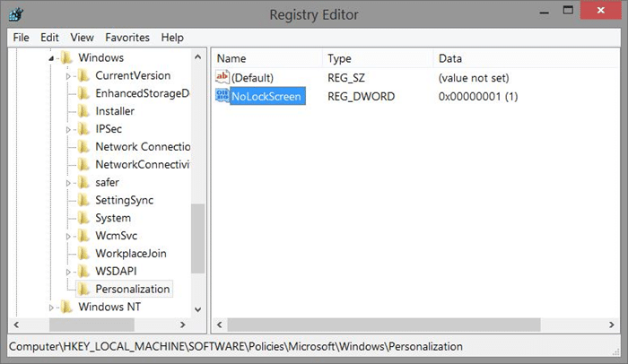This screenshot has height=364, width=628.
Task: Collapse the Windows key node
Action: [51, 58]
